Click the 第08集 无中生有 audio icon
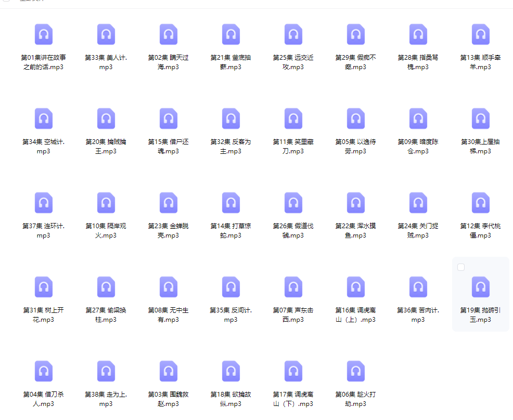This screenshot has height=420, width=513. [169, 287]
